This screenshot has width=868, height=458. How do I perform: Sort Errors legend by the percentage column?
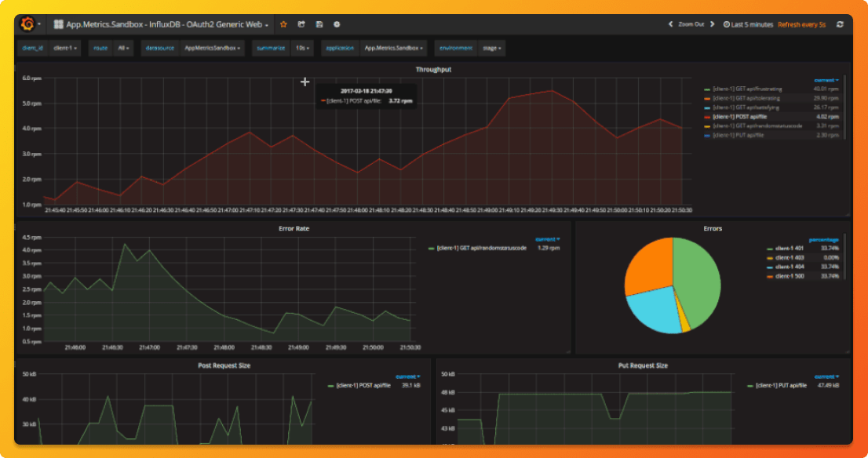(824, 239)
